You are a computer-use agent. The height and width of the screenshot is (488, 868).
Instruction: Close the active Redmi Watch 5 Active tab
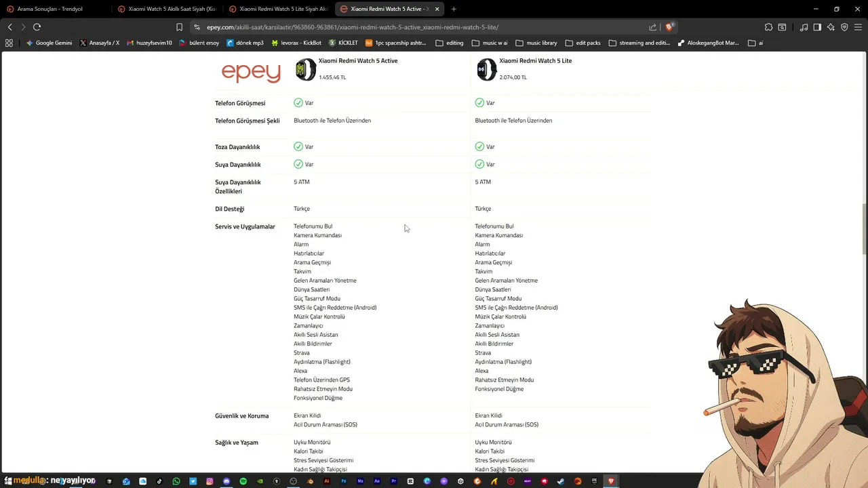pyautogui.click(x=437, y=9)
